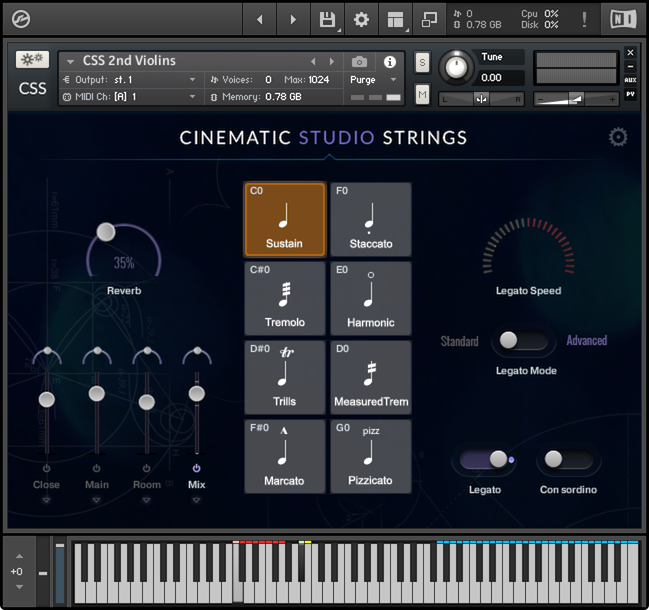Go to next instrument with header right arrow
This screenshot has width=649, height=610.
pyautogui.click(x=293, y=19)
